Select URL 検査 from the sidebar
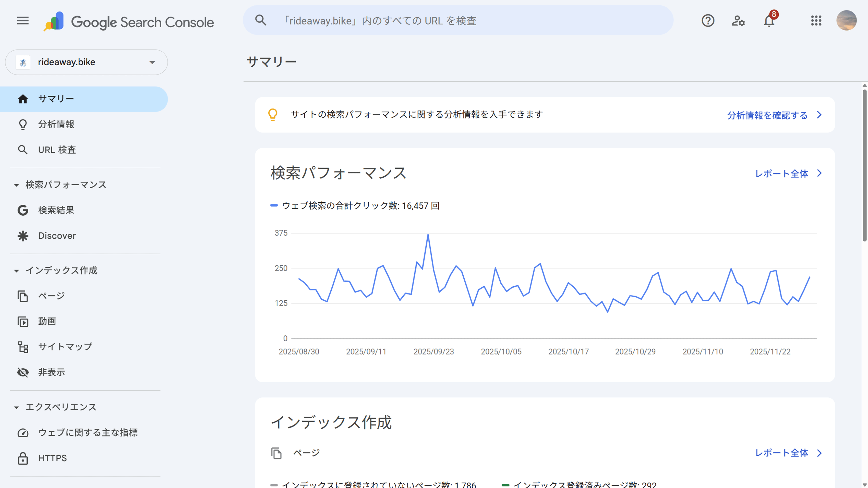The image size is (868, 488). [57, 150]
